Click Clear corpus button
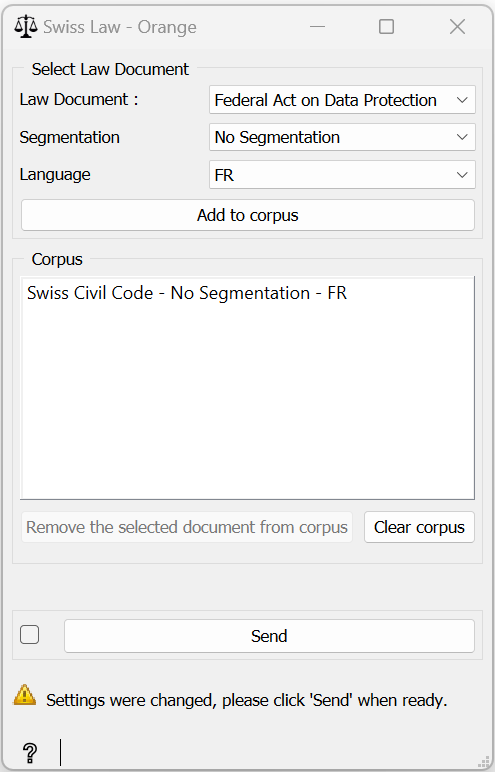This screenshot has height=772, width=495. point(419,527)
